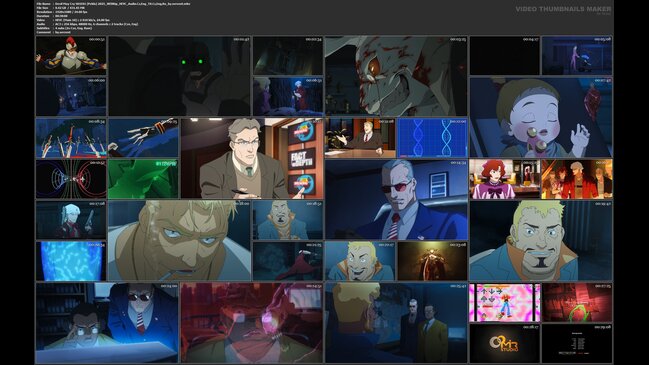This screenshot has height=365, width=649.
Task: Select the men studying a glowing map thumbnail
Action: pyautogui.click(x=107, y=323)
